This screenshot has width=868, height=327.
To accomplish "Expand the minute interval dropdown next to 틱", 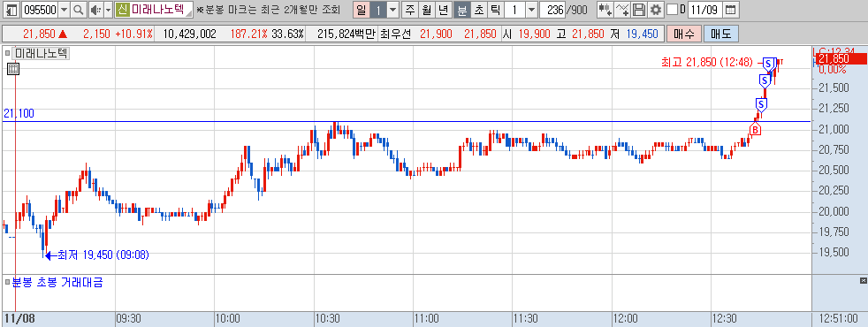I will pos(531,10).
